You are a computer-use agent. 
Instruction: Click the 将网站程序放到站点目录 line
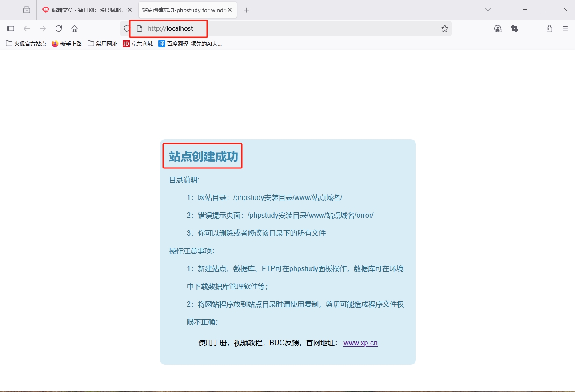click(x=295, y=313)
